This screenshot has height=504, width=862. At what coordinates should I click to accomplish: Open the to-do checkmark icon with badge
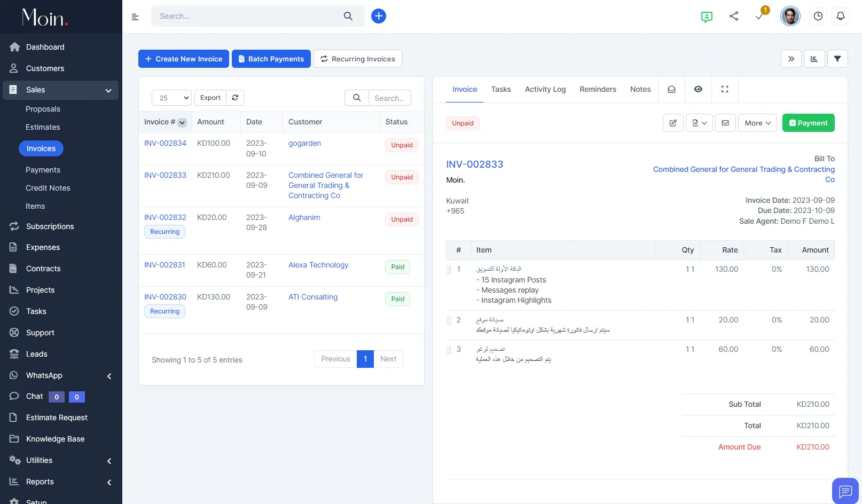click(759, 17)
